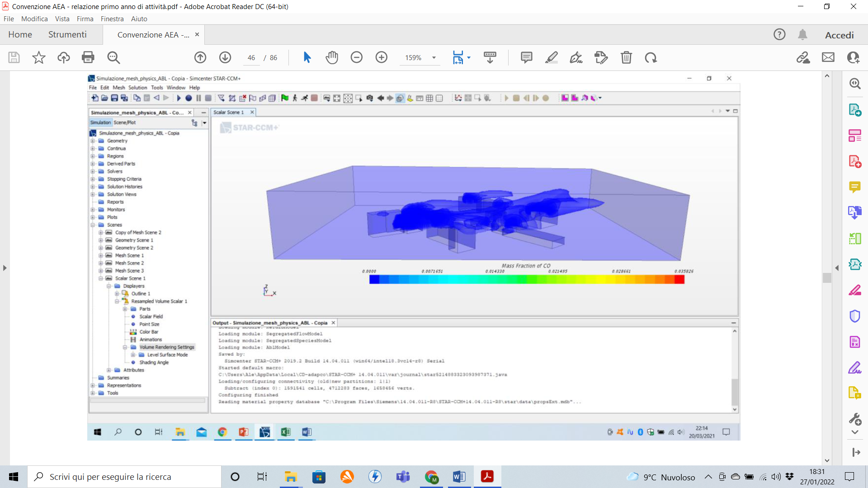Rotate the view with the rotate icon
This screenshot has width=868, height=488.
point(651,57)
